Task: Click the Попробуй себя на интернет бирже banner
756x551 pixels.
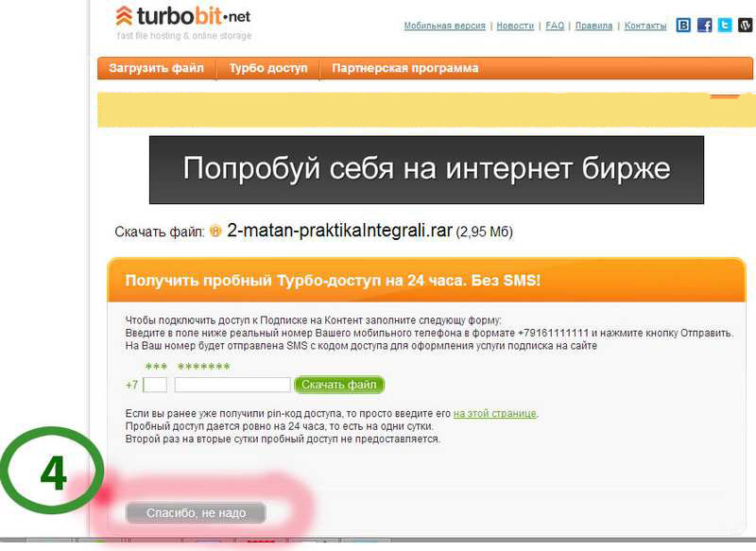Action: 426,170
